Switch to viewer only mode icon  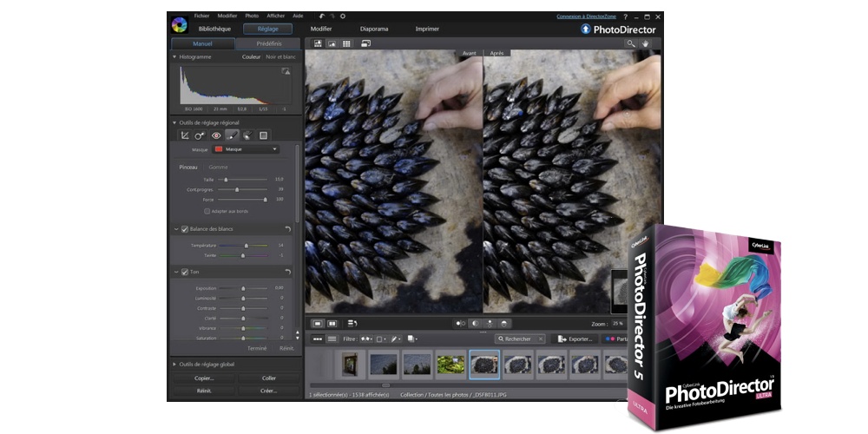332,43
